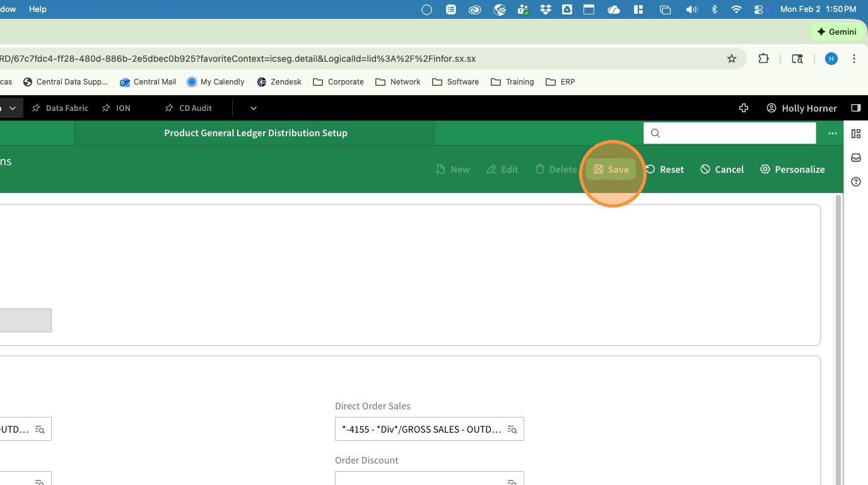The image size is (868, 485).
Task: Open the Personalize option
Action: coord(792,169)
